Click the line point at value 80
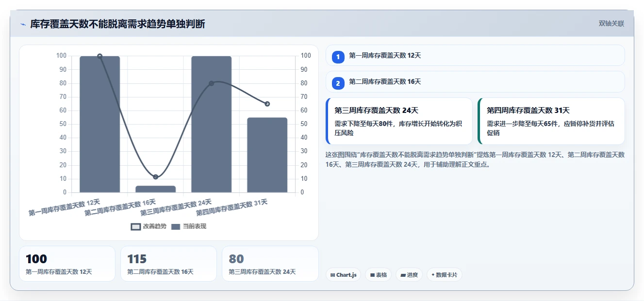 [211, 83]
